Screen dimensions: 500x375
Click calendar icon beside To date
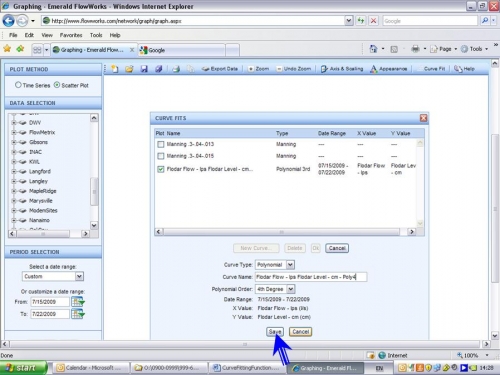(78, 314)
